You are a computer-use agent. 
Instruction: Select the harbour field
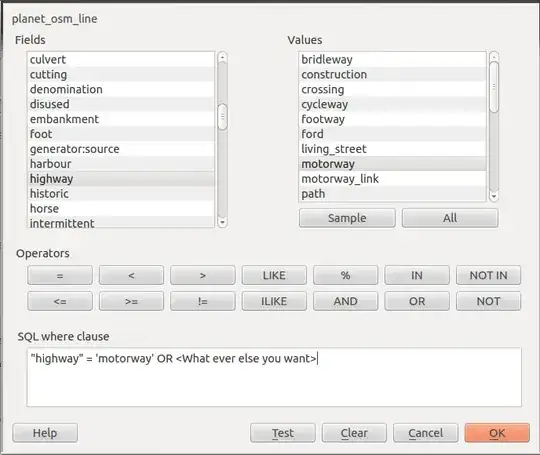tap(121, 164)
